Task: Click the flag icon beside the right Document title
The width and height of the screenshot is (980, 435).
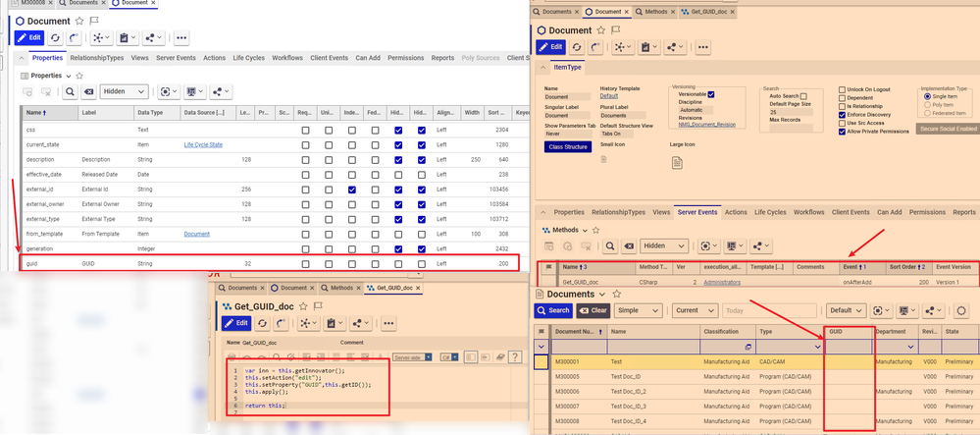Action: [614, 30]
